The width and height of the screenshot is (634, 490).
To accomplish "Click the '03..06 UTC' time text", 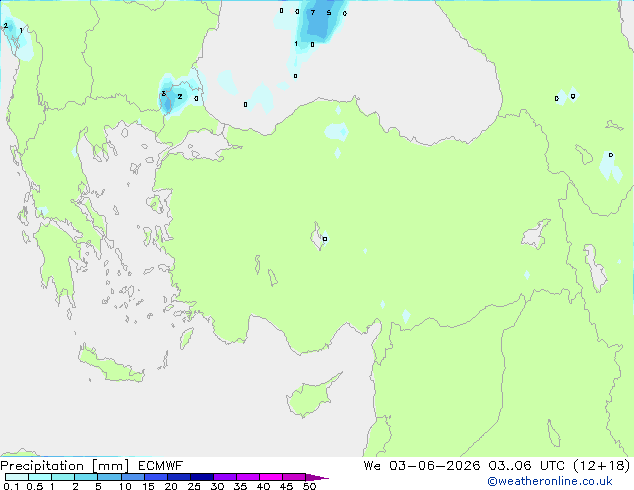I will tap(526, 466).
